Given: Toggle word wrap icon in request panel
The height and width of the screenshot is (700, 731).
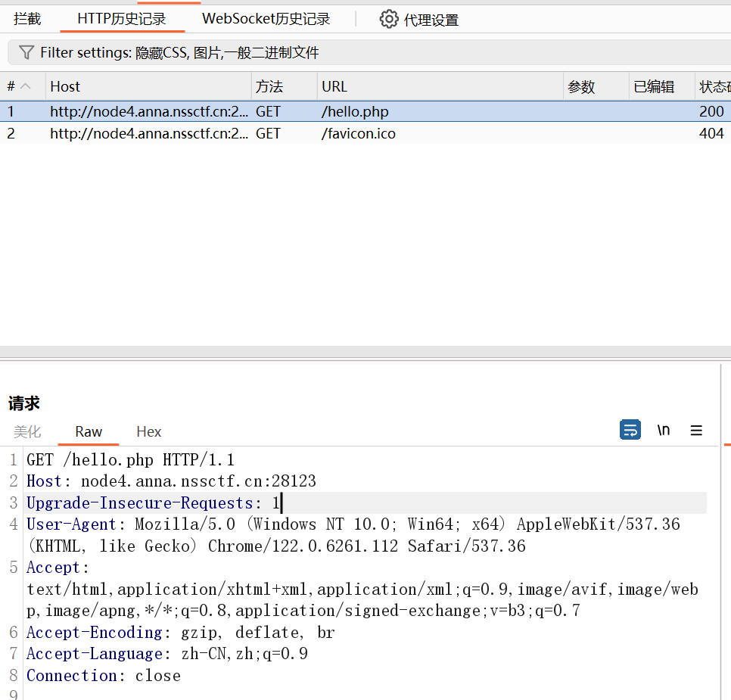Looking at the screenshot, I should [x=630, y=430].
